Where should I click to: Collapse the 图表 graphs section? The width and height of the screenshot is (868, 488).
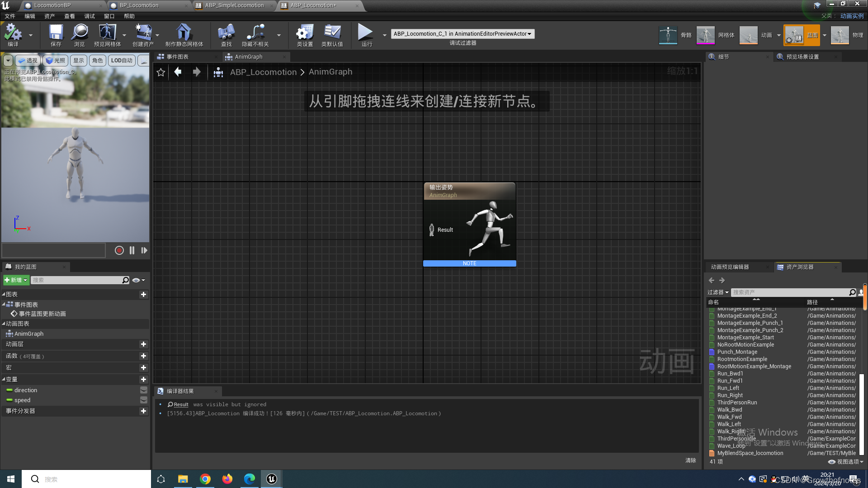[4, 294]
